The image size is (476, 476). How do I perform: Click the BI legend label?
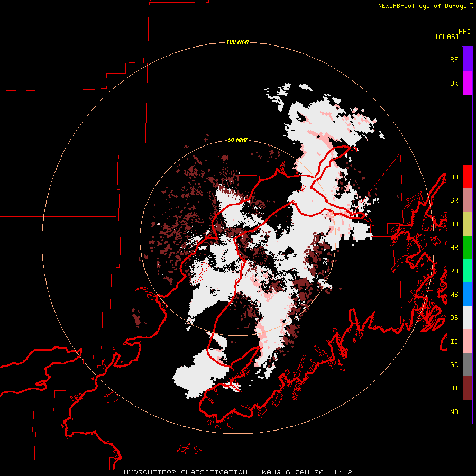click(x=454, y=388)
